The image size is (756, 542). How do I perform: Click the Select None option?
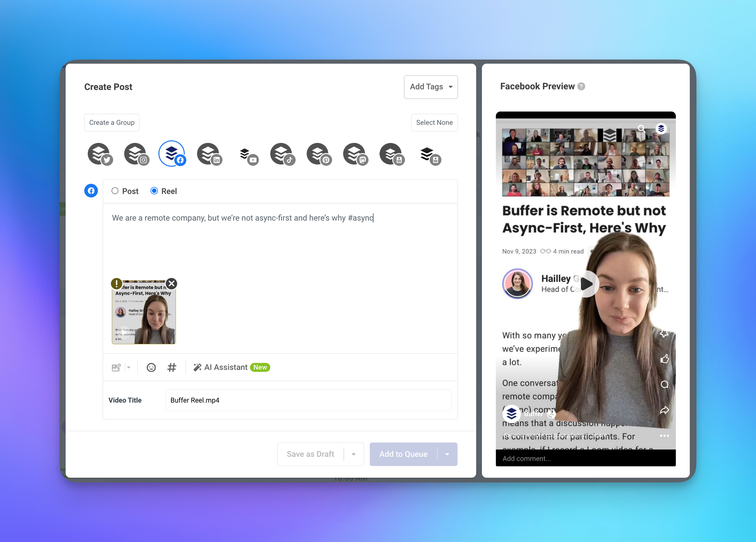coord(435,123)
